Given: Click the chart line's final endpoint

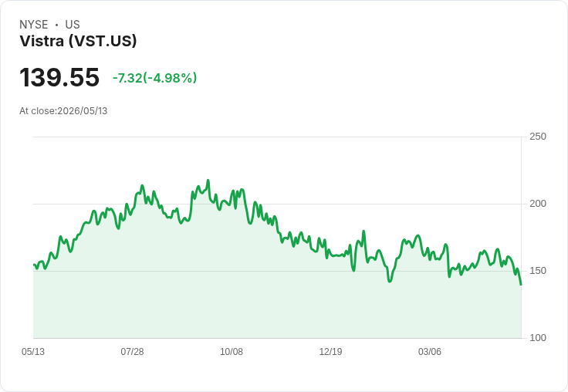Looking at the screenshot, I should 521,285.
